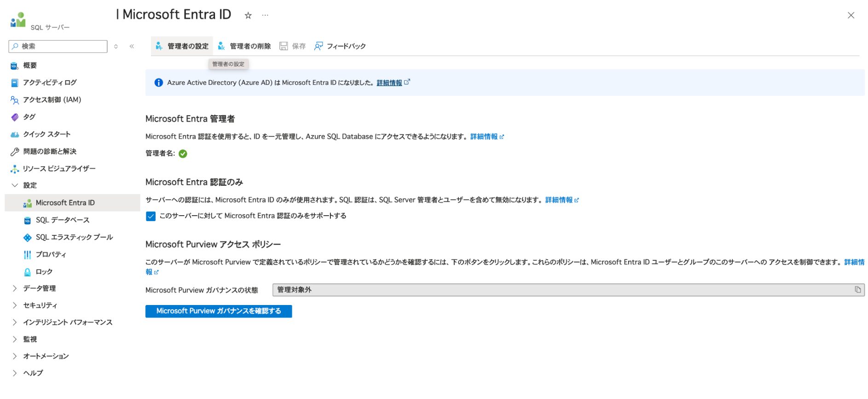
Task: Favorite this page with the star icon
Action: (248, 15)
